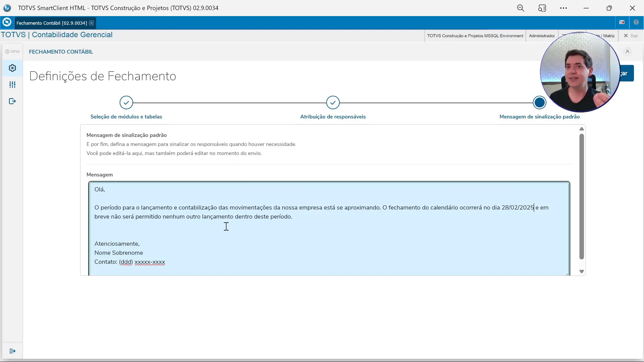
Task: Select the Atribuição de responsáveis step checkmark
Action: pos(332,103)
